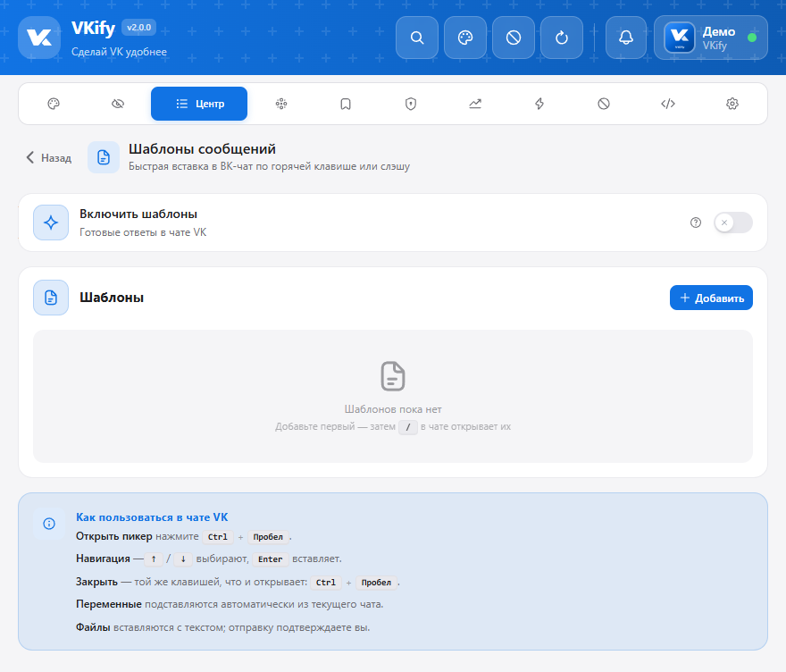Open help question mark for Включить шаблоны
Image resolution: width=786 pixels, height=672 pixels.
(x=695, y=223)
